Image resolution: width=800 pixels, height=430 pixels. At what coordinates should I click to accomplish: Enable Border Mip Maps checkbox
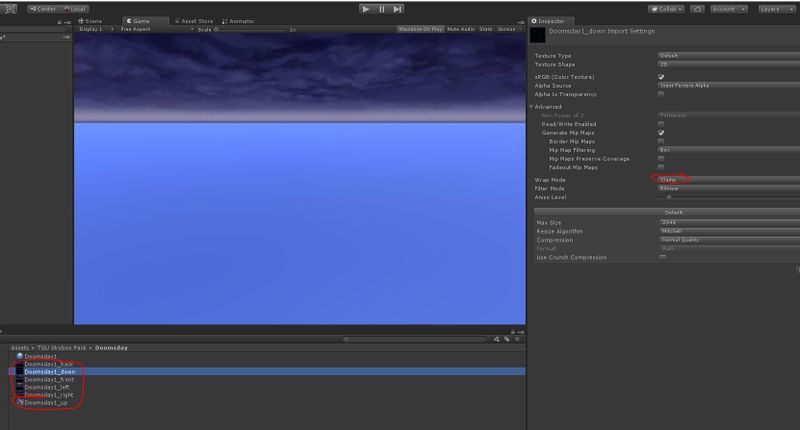(661, 141)
